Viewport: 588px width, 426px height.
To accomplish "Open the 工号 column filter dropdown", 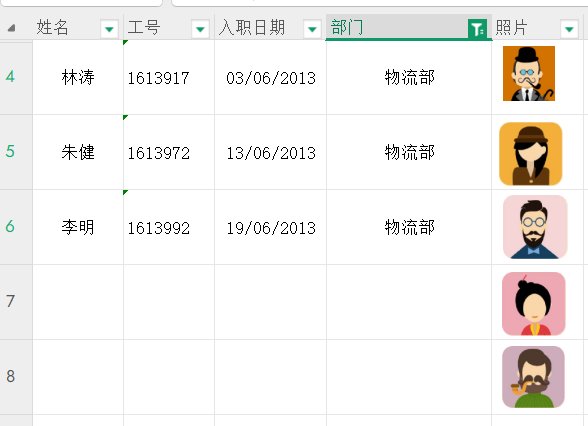I will [200, 29].
